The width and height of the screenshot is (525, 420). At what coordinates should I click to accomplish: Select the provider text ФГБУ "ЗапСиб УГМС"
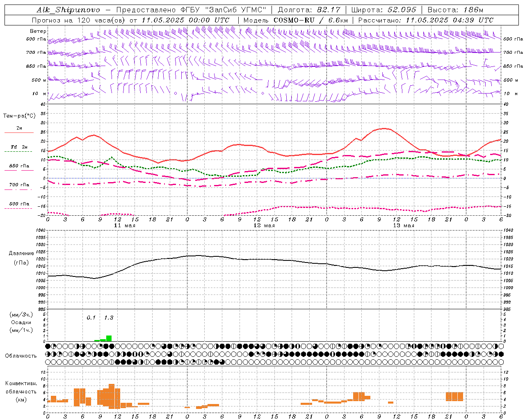(x=223, y=10)
